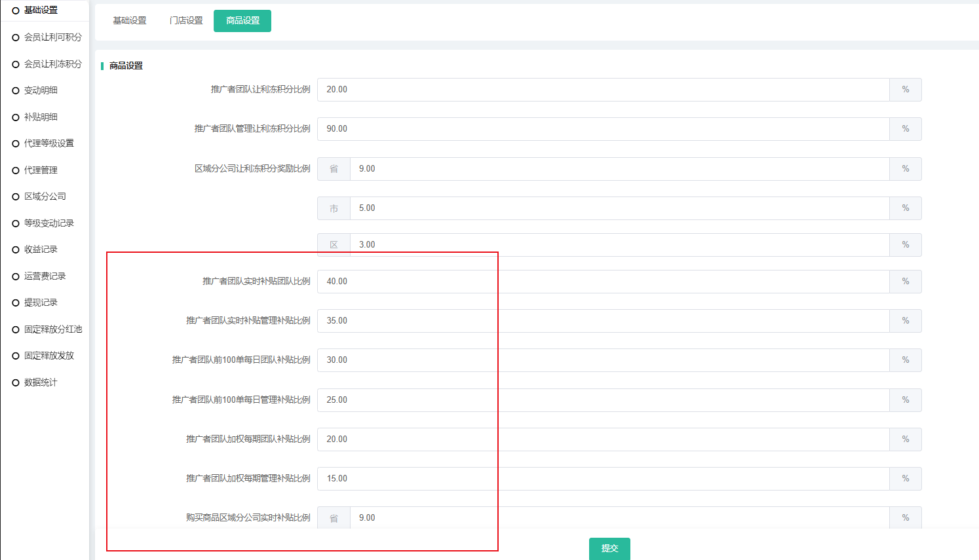Image resolution: width=979 pixels, height=560 pixels.
Task: Select 固定释放分红池 menu item
Action: click(52, 329)
